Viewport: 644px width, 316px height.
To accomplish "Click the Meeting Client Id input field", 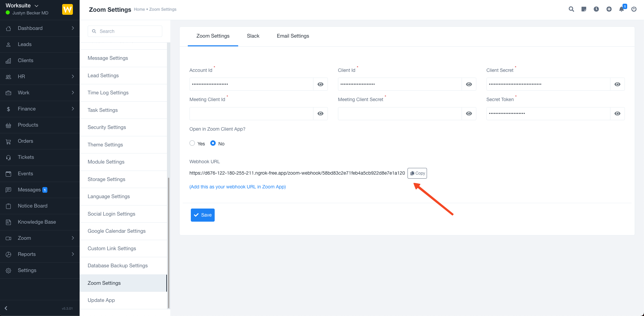I will click(x=251, y=114).
